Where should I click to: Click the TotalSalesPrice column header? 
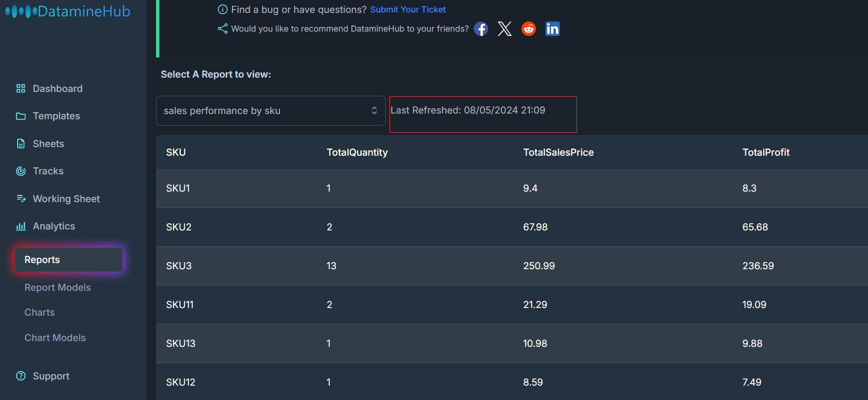point(558,152)
